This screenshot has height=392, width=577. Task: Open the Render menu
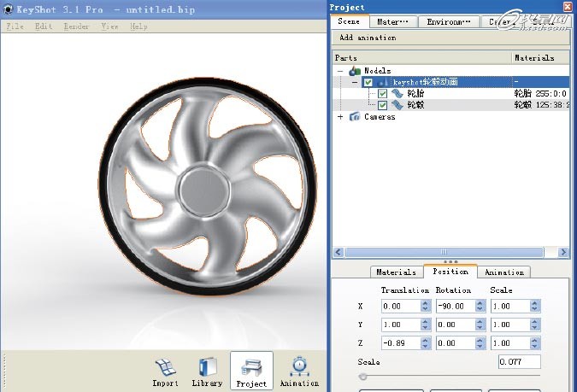(x=76, y=26)
